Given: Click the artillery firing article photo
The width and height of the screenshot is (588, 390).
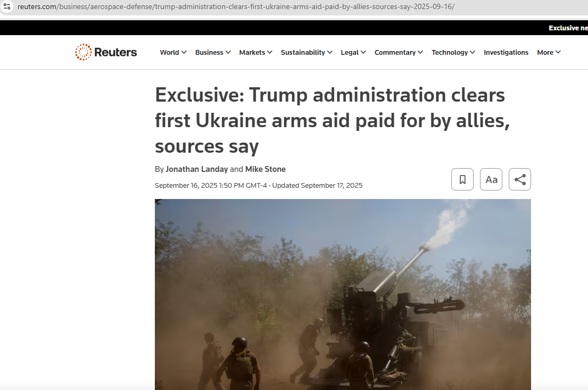Looking at the screenshot, I should (x=343, y=294).
